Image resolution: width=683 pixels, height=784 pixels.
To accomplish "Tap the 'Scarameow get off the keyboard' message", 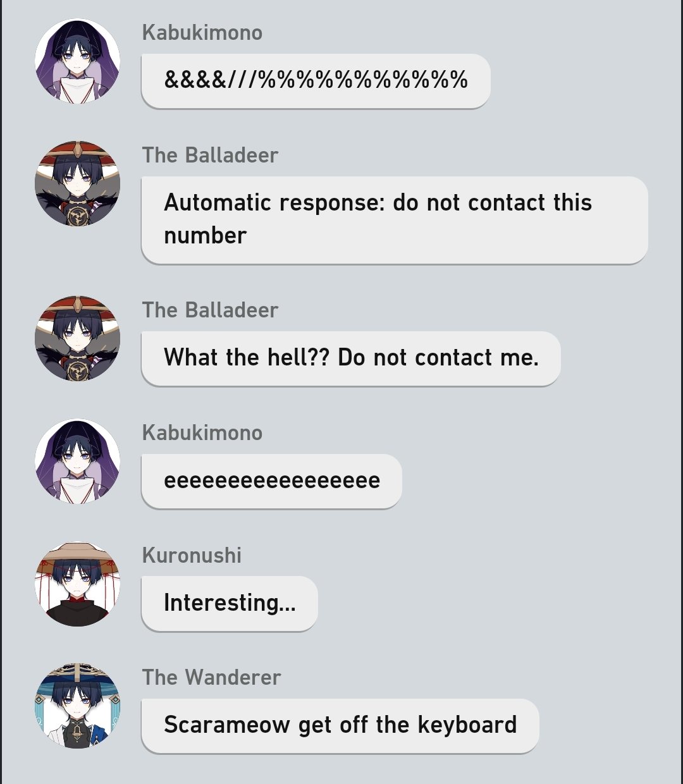I will click(x=340, y=726).
